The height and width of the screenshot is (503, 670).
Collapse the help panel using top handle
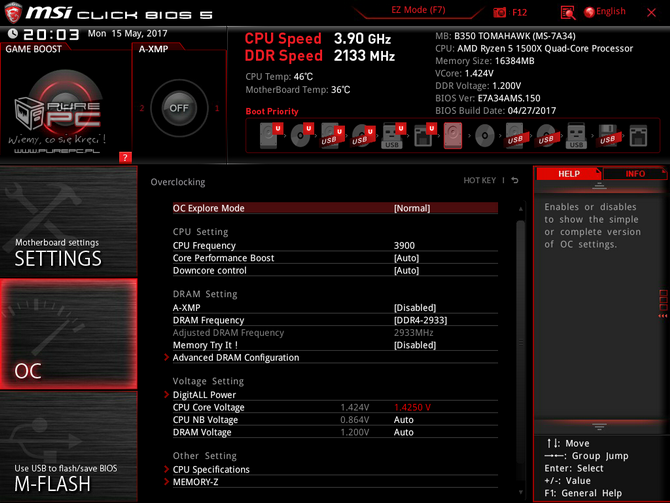[x=599, y=186]
